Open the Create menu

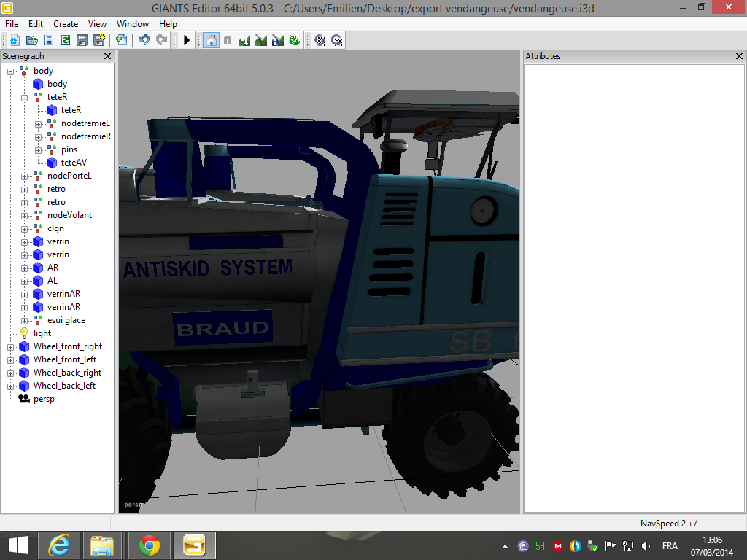click(x=65, y=24)
